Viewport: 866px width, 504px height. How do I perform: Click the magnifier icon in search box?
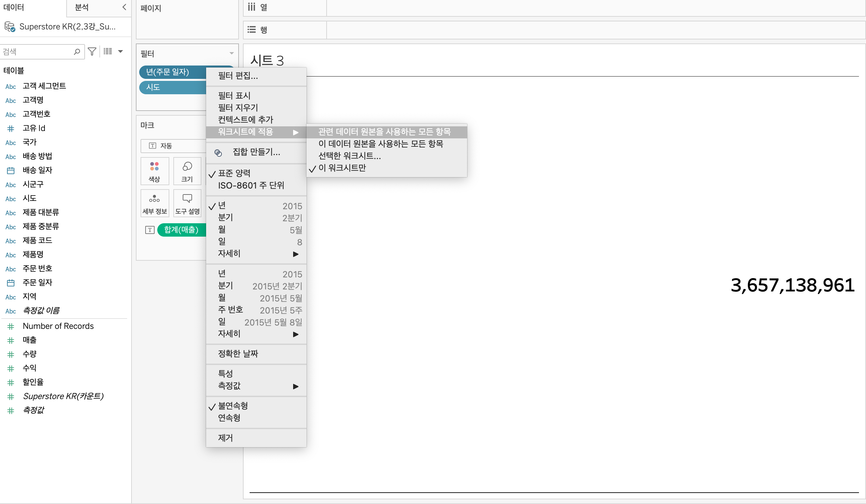tap(77, 51)
